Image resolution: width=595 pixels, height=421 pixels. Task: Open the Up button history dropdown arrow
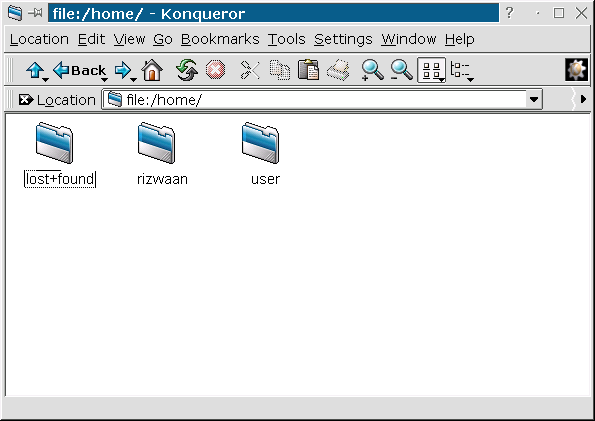[x=46, y=79]
